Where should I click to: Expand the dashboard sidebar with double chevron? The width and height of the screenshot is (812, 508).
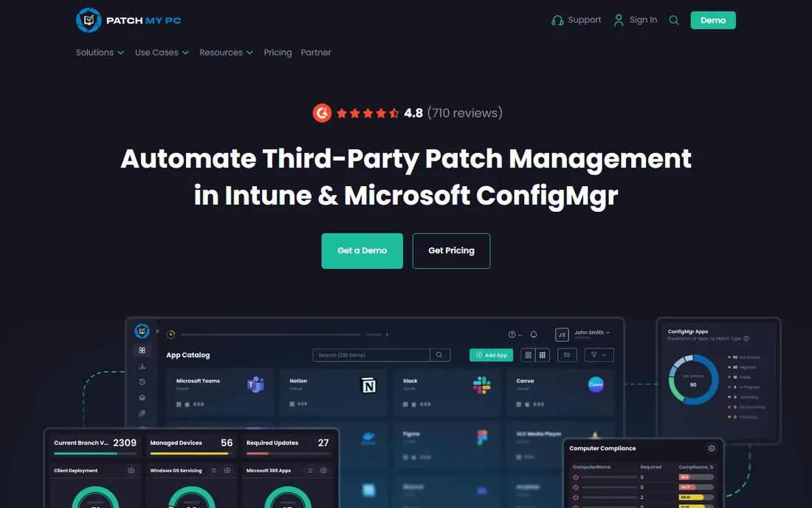(x=157, y=331)
